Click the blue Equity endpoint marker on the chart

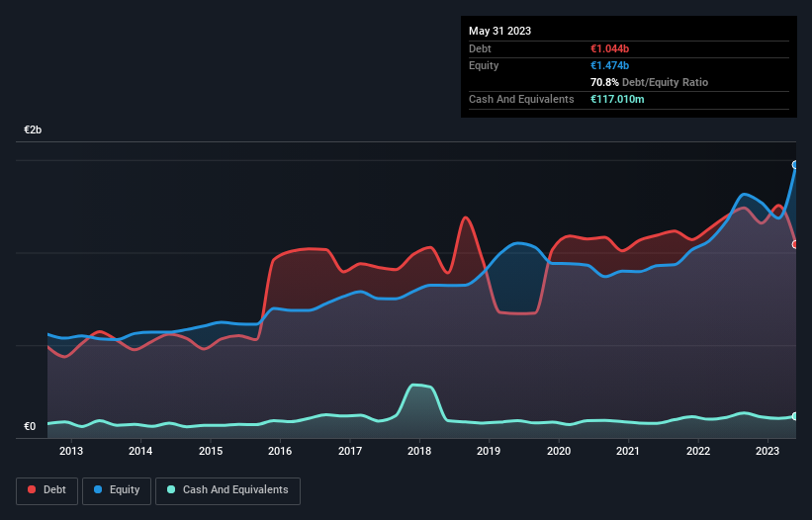[795, 165]
